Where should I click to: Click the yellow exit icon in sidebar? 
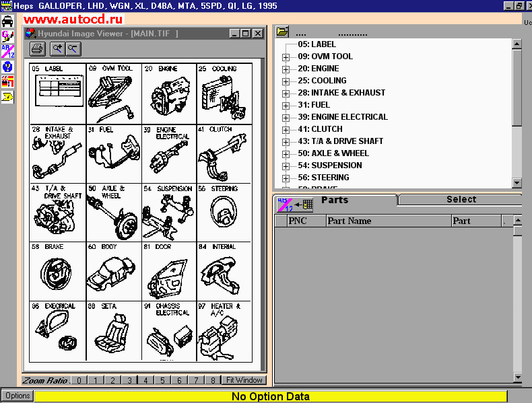pyautogui.click(x=7, y=97)
